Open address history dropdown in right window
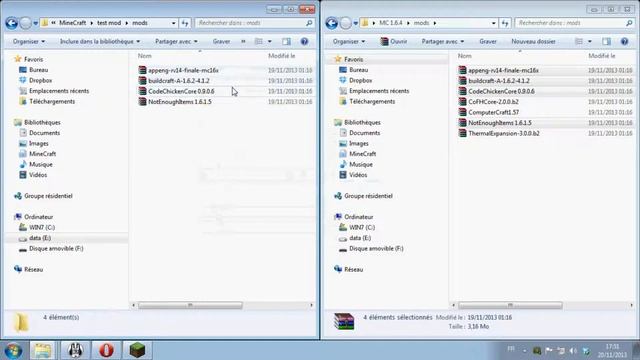The width and height of the screenshot is (640, 360). point(493,23)
